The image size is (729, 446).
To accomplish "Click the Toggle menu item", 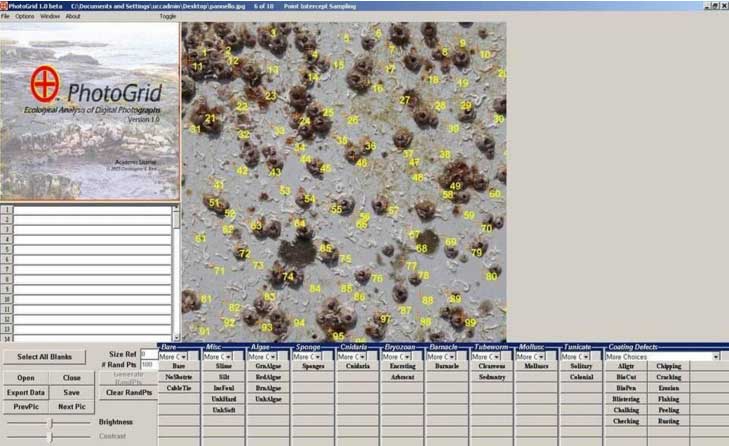I will (x=167, y=16).
